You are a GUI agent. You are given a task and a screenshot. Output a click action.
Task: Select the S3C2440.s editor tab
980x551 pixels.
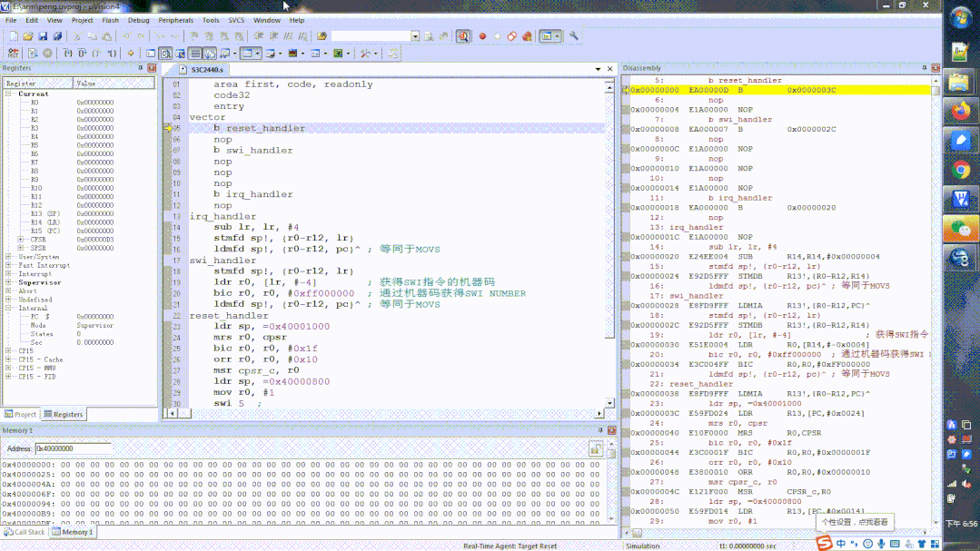(x=202, y=69)
